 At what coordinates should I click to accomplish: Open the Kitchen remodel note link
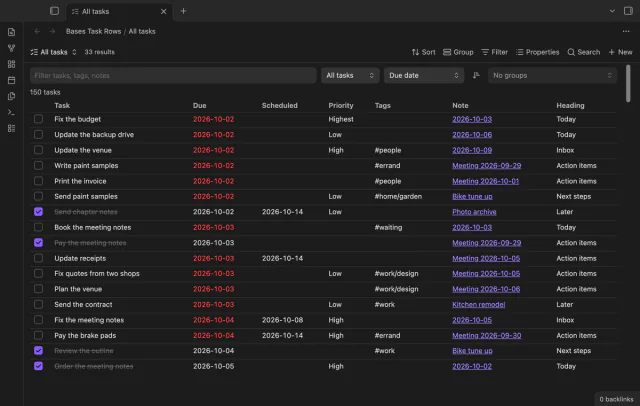478,304
